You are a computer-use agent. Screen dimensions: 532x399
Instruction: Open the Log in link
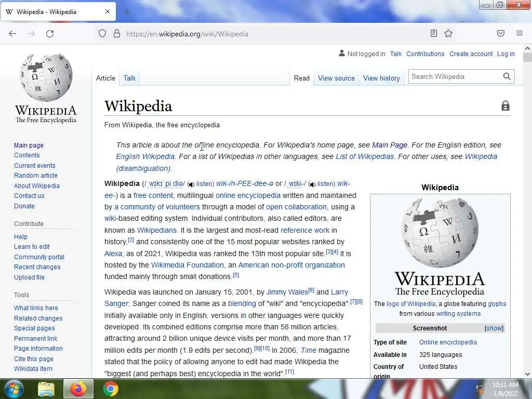[x=506, y=54]
